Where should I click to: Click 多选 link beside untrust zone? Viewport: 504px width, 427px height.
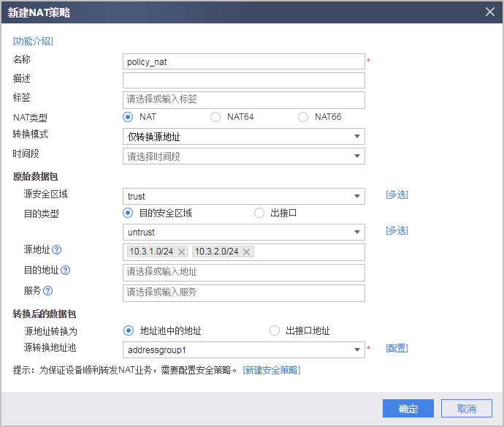click(x=397, y=231)
